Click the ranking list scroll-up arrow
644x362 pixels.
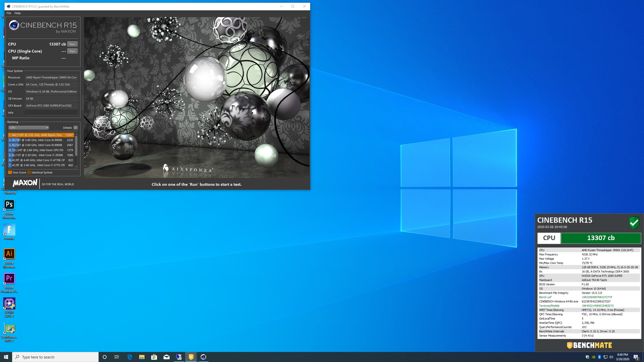[x=76, y=134]
